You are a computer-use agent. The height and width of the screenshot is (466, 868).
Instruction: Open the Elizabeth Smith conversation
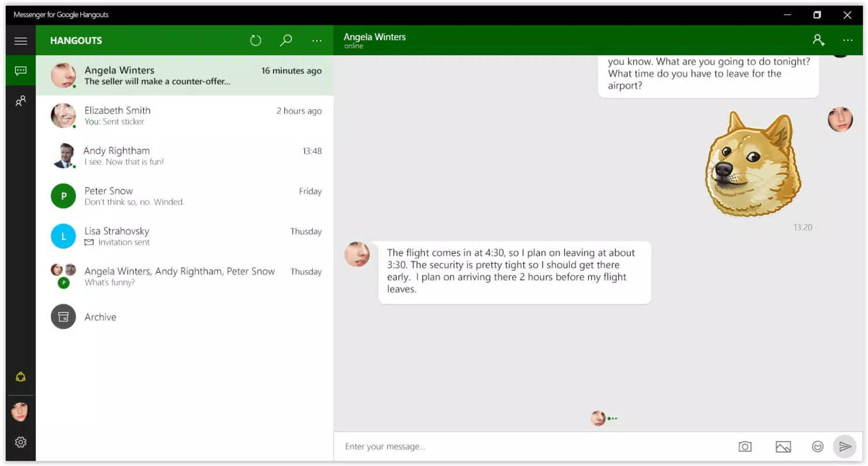point(185,116)
